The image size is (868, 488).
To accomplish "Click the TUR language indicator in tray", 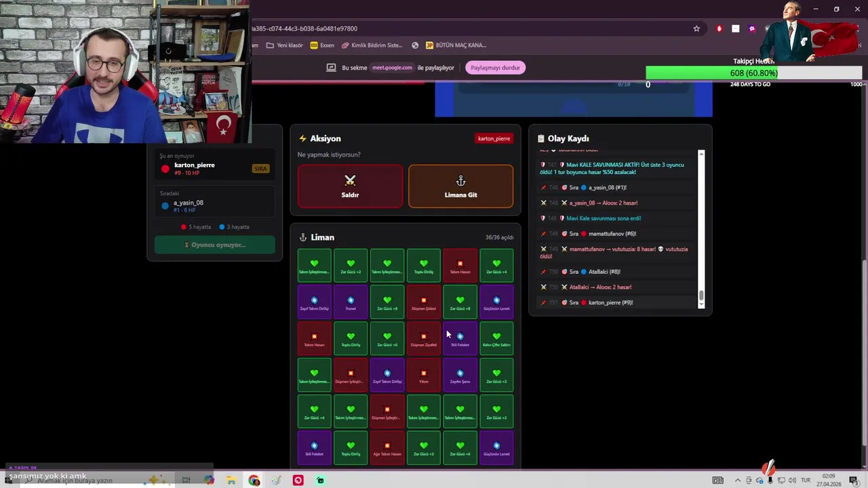I will pos(806,481).
